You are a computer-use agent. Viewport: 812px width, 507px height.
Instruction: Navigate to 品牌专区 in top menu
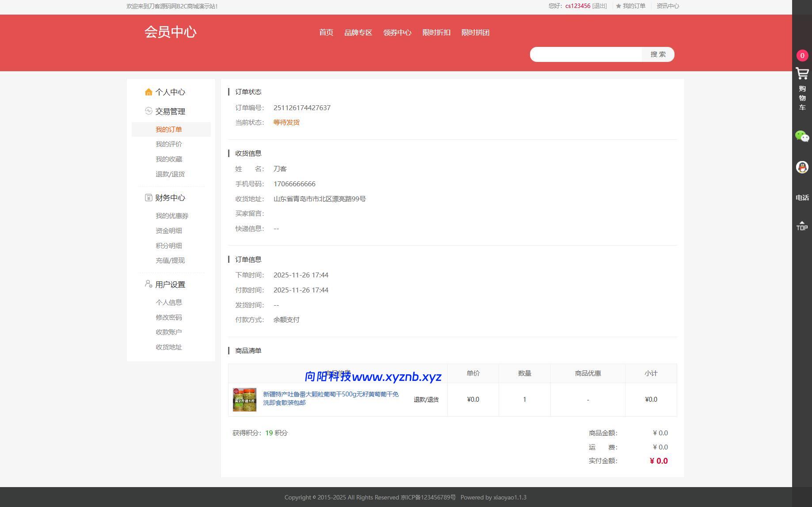[x=358, y=32]
